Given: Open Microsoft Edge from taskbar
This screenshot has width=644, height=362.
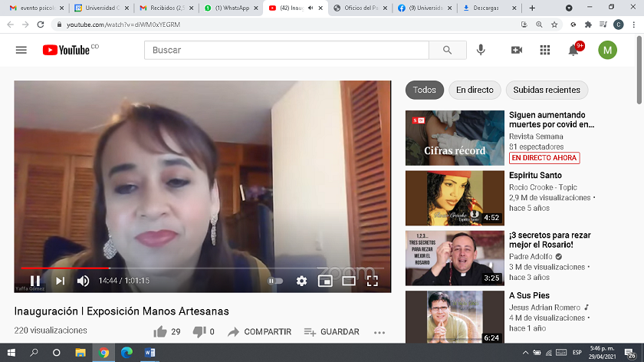Looking at the screenshot, I should [127, 353].
